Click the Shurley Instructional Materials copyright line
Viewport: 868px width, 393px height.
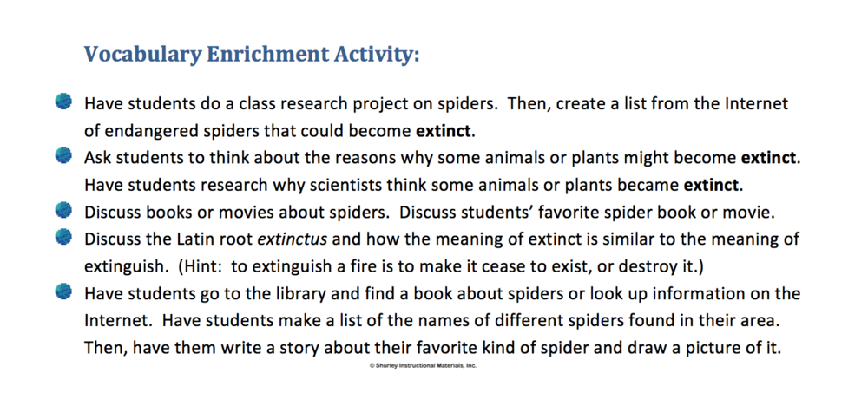423,366
